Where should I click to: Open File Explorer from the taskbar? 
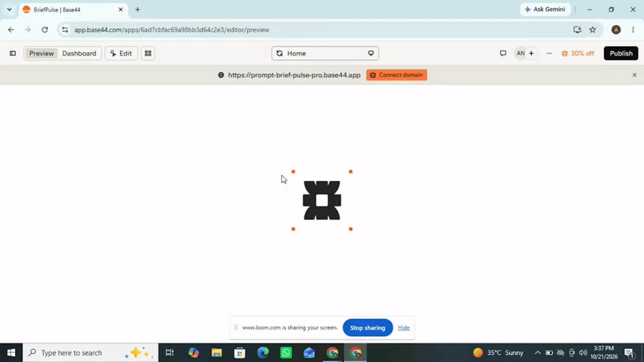(x=217, y=353)
